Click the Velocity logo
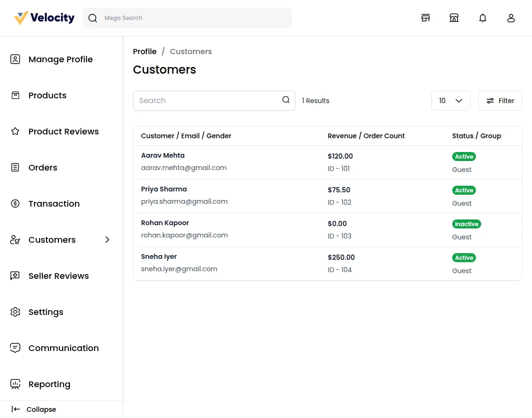 pyautogui.click(x=44, y=18)
